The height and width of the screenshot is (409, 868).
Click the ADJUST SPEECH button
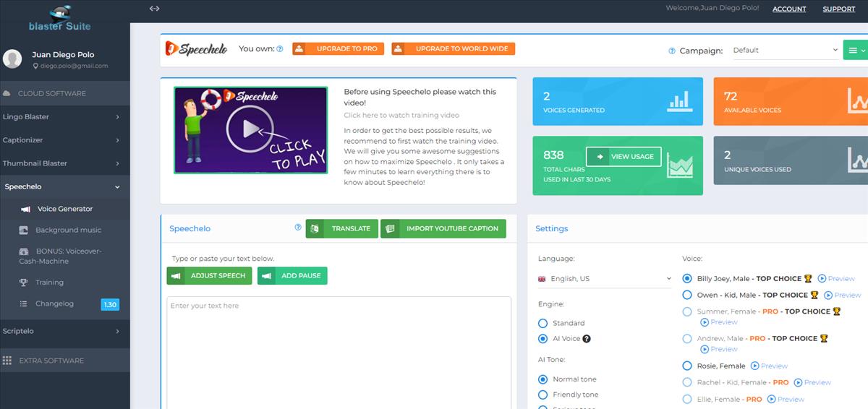(209, 275)
